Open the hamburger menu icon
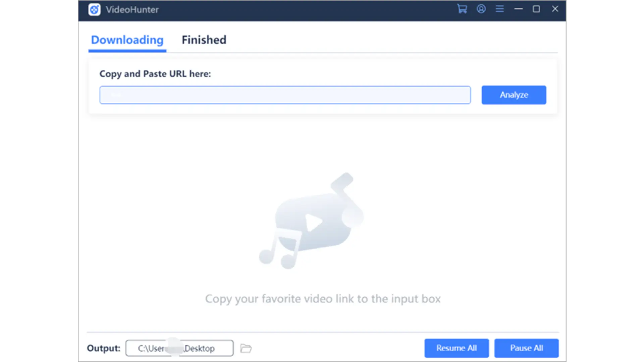Image resolution: width=644 pixels, height=362 pixels. (499, 9)
